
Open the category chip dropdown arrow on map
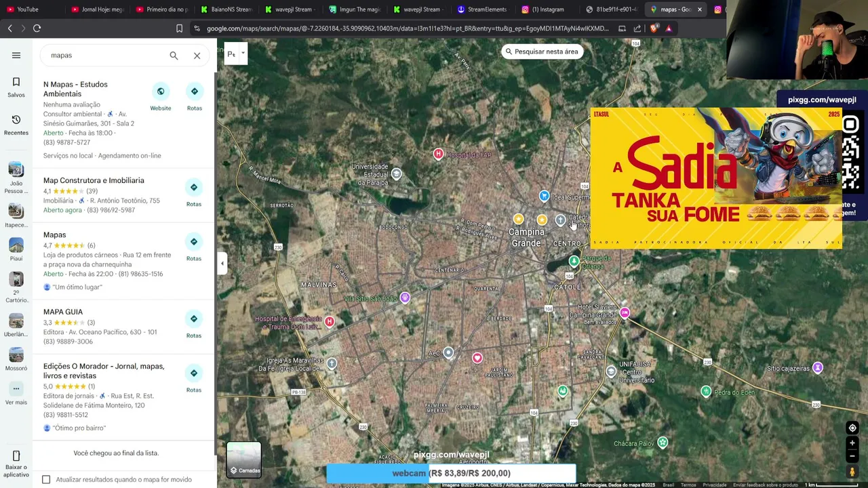click(x=243, y=54)
